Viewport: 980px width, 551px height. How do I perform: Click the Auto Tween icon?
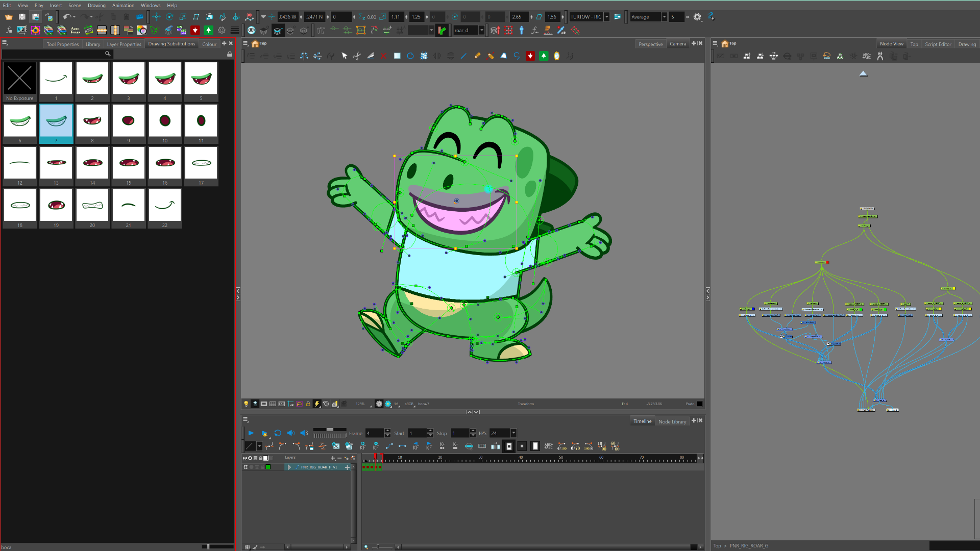click(75, 31)
